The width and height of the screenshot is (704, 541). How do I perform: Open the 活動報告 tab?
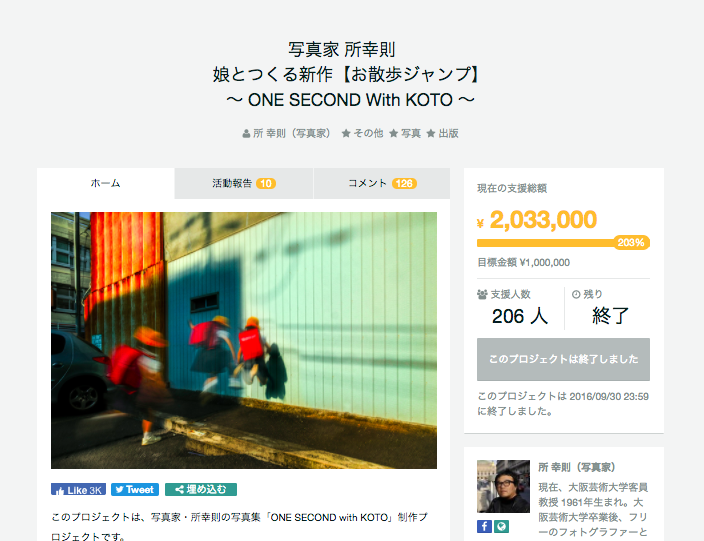coord(244,183)
